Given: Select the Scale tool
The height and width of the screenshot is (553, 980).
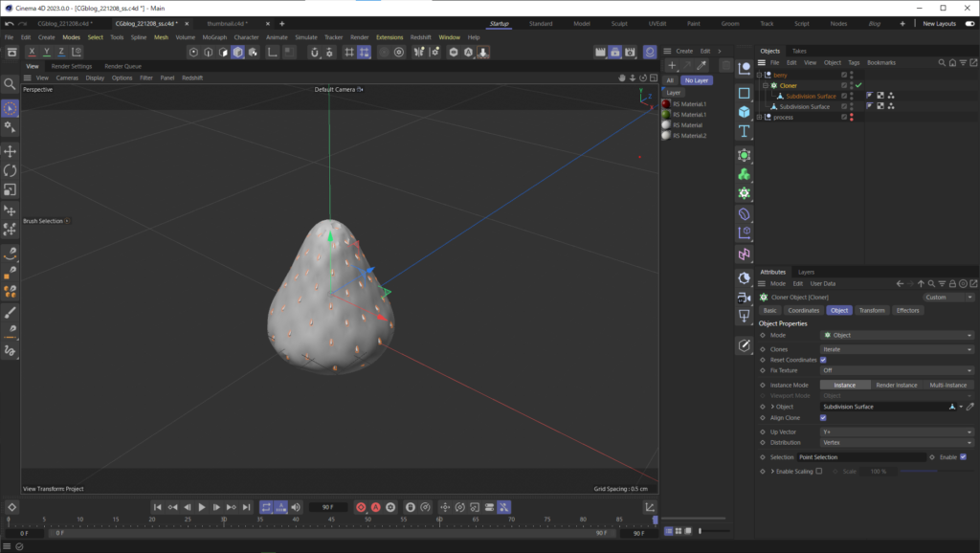Looking at the screenshot, I should click(11, 189).
